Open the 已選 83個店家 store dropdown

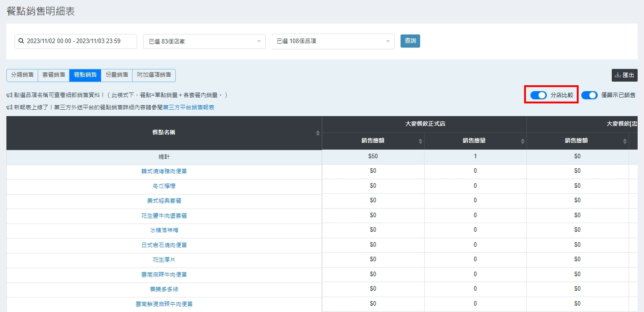[x=204, y=41]
